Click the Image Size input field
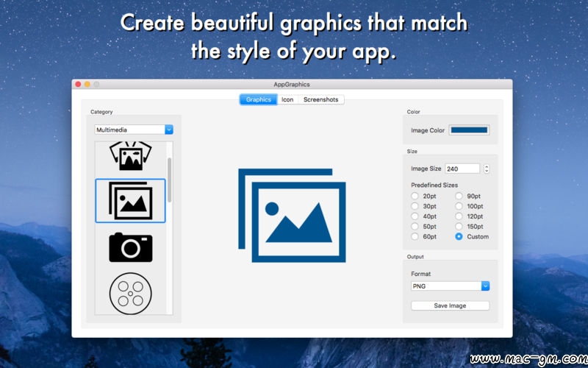The image size is (588, 368). 462,169
